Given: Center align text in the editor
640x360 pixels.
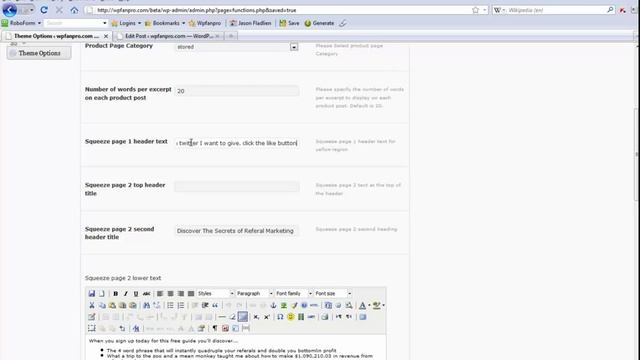Looking at the screenshot, I should click(x=170, y=293).
